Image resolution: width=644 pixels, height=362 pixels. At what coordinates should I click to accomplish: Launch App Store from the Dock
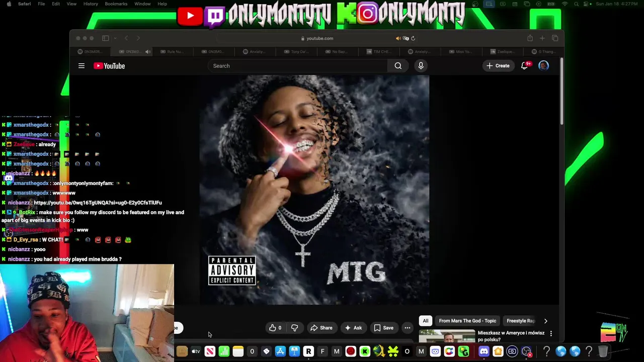pos(280,351)
